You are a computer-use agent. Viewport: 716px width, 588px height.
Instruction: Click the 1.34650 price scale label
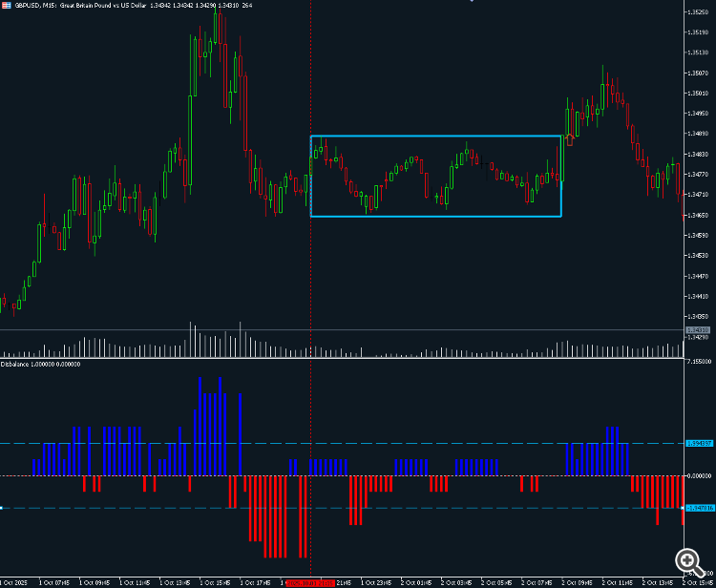(x=698, y=215)
